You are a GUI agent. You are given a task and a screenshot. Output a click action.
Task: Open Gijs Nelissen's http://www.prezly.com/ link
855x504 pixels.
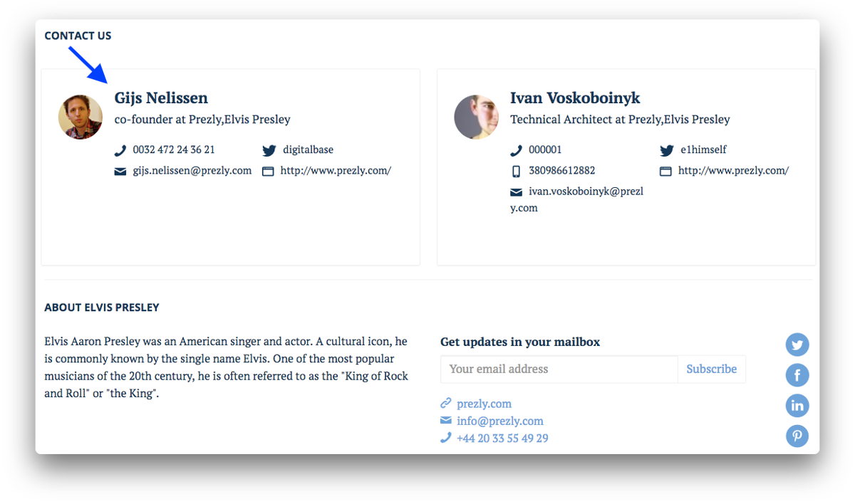336,171
